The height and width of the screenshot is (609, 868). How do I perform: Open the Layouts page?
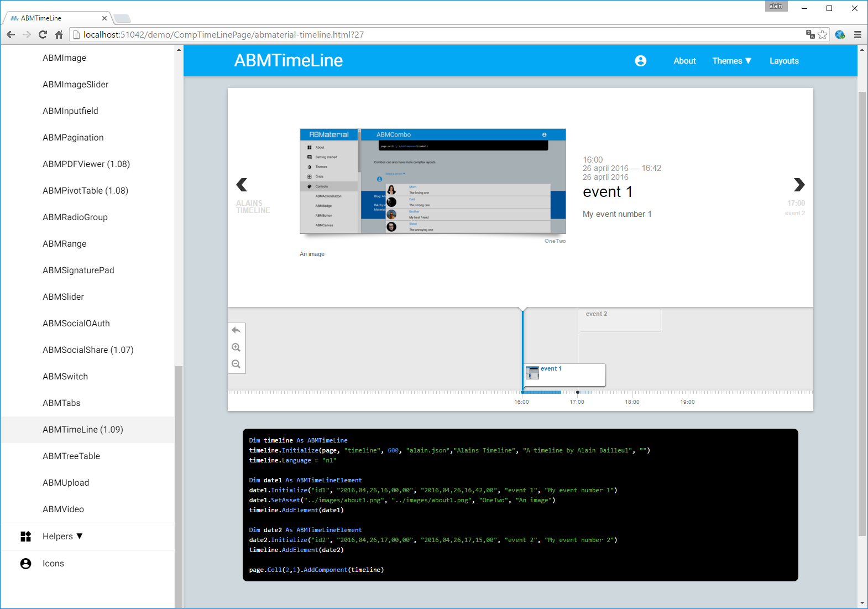(x=783, y=61)
